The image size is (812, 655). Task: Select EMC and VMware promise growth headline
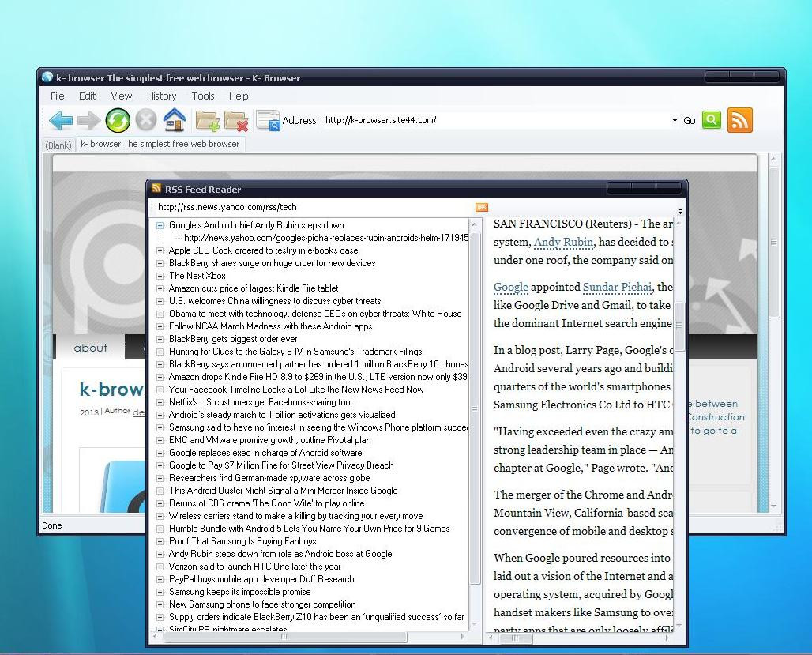270,440
